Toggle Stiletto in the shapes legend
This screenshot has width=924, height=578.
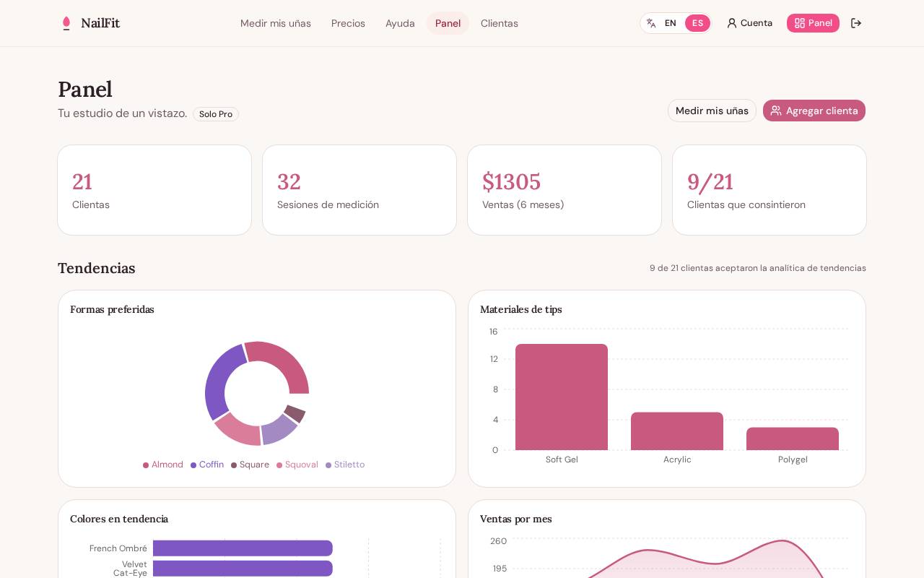coord(345,465)
